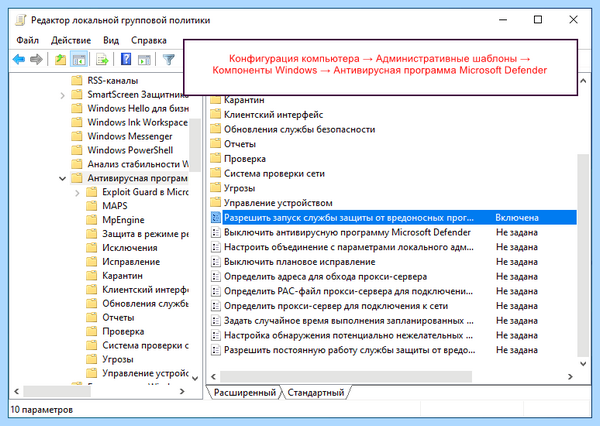Viewport: 600px width, 426px height.
Task: Open the Help toolbar icon
Action: pos(126,59)
